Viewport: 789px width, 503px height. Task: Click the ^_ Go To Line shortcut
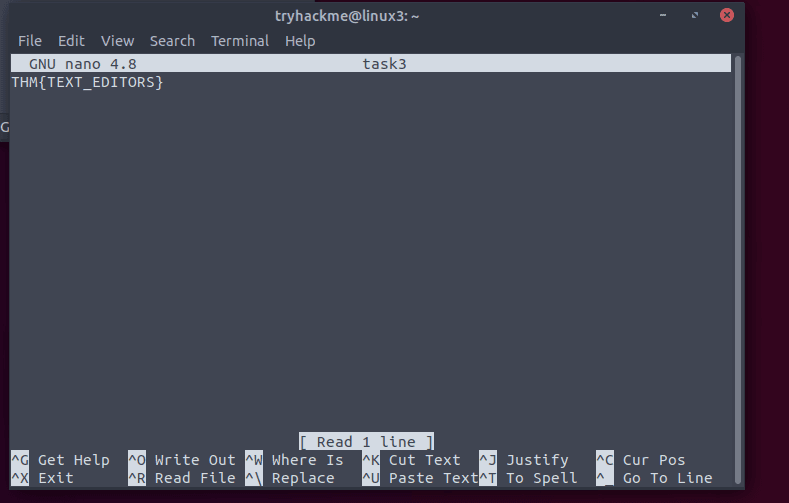[x=654, y=478]
